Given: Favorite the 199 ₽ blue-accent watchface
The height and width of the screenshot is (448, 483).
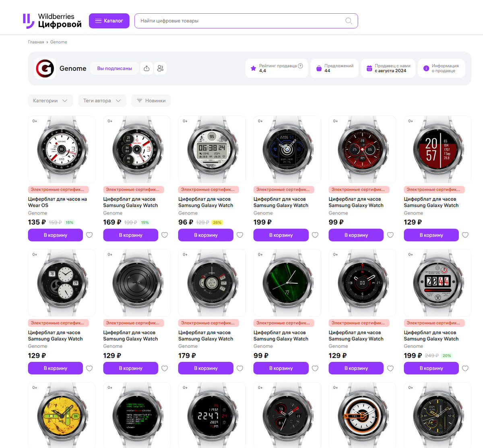Looking at the screenshot, I should click(x=315, y=235).
